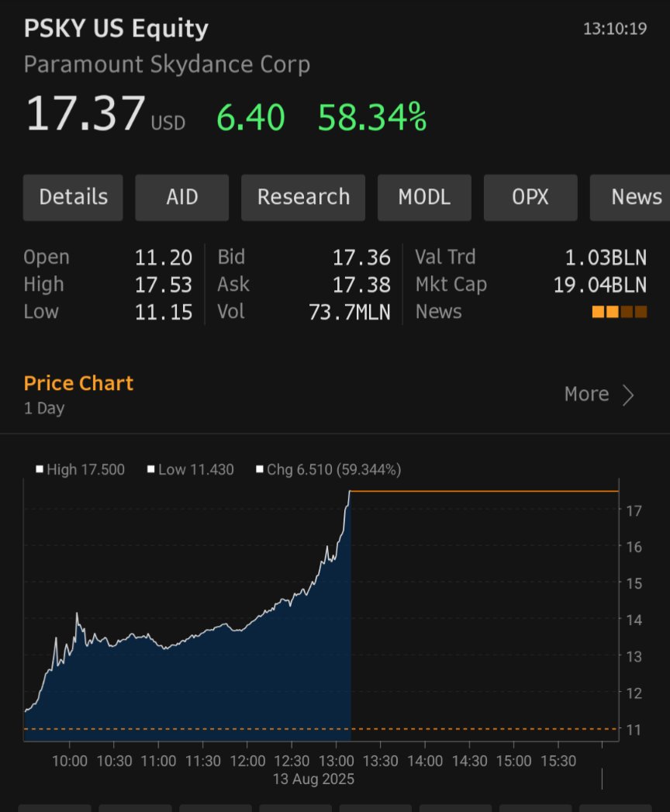Select the Open value 11.20
Screen dimensions: 670x812
coord(164,257)
